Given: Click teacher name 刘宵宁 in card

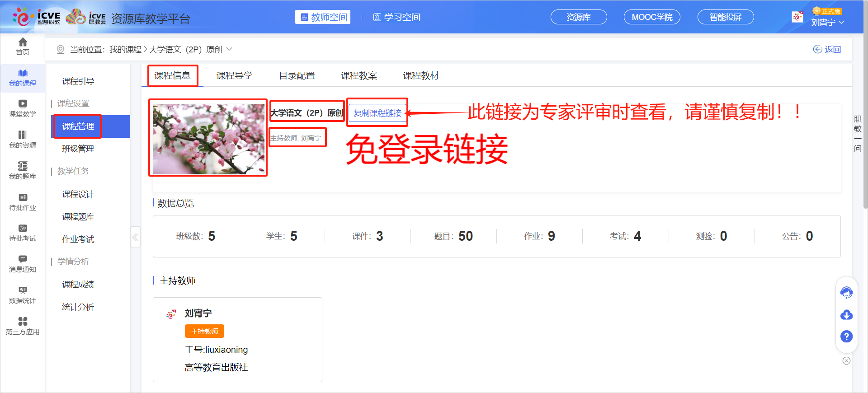Looking at the screenshot, I should coord(198,313).
